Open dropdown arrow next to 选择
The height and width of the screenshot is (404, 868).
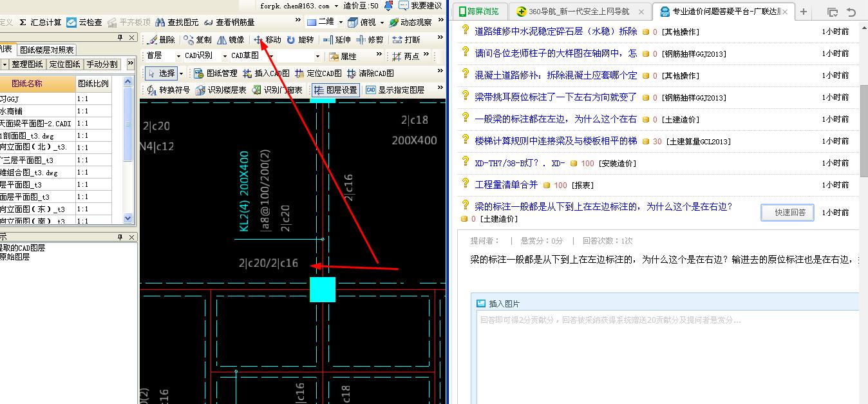181,73
